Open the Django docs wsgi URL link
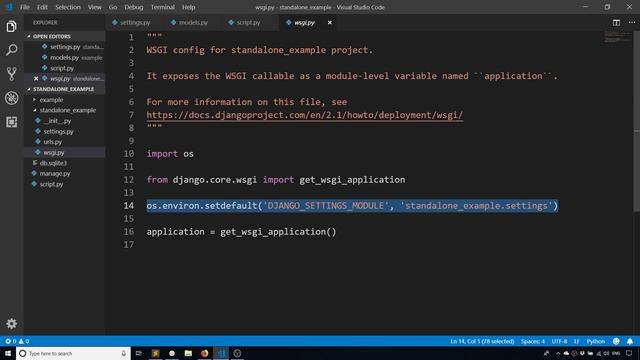 tap(304, 115)
